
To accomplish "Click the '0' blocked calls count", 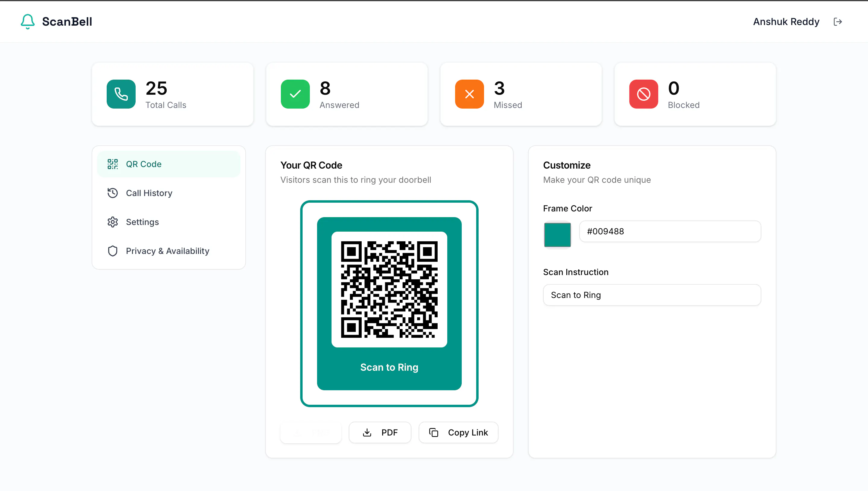I will coord(674,88).
